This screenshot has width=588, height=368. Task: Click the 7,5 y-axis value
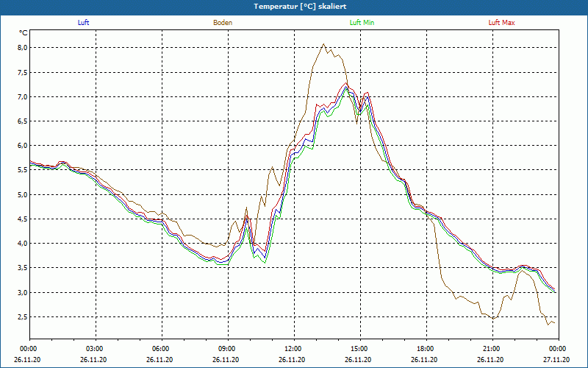click(23, 72)
